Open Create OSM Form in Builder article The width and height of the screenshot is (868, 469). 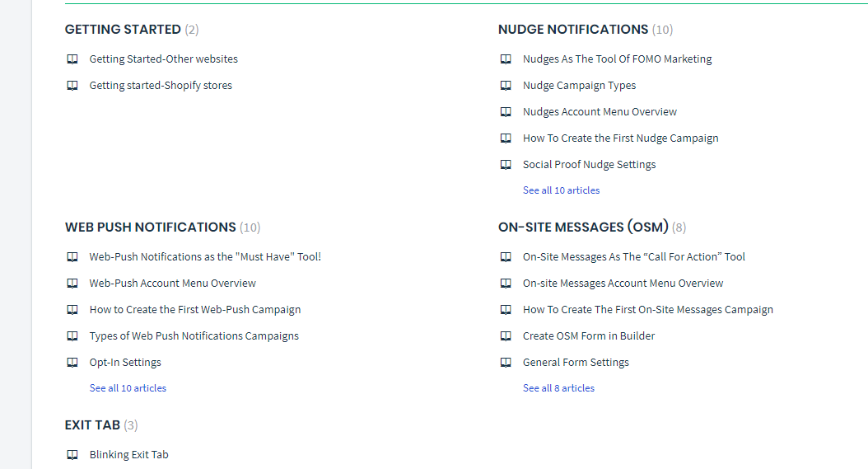(589, 336)
